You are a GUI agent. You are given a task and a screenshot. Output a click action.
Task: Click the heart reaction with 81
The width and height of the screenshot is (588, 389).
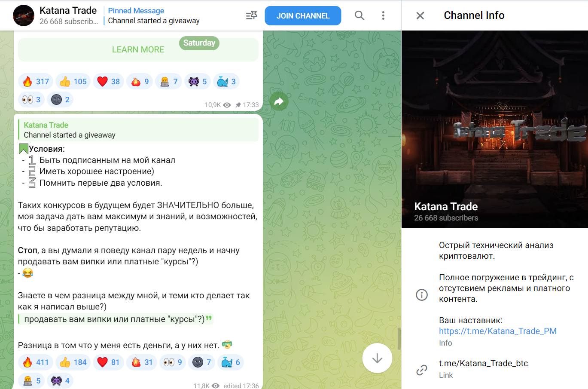click(x=108, y=362)
